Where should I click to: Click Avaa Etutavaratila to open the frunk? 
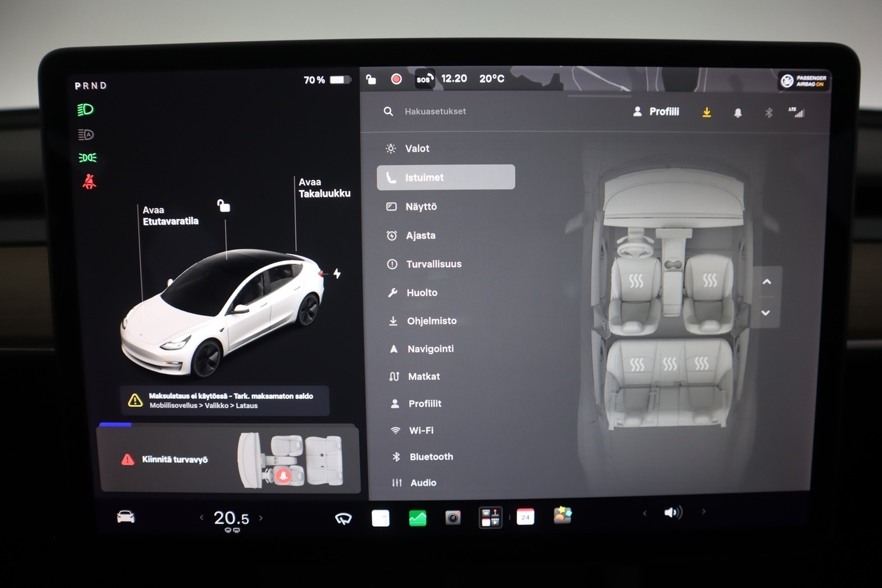pos(171,216)
